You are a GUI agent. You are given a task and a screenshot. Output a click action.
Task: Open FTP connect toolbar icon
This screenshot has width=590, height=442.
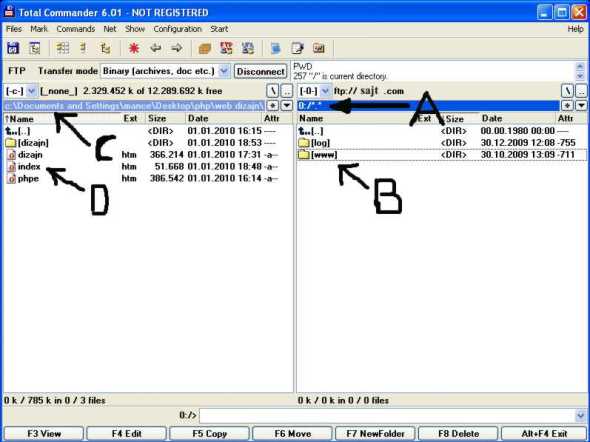(x=226, y=48)
